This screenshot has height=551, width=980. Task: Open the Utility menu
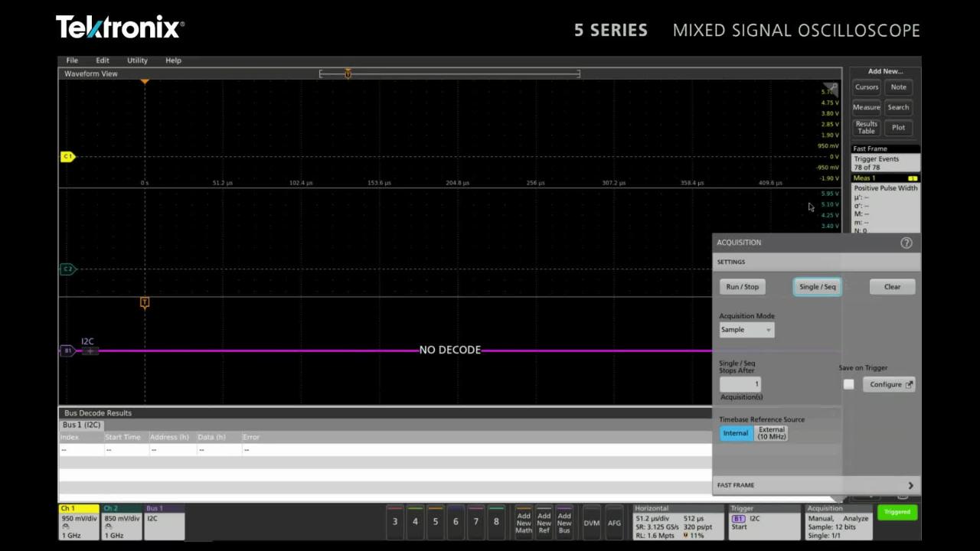pos(137,60)
